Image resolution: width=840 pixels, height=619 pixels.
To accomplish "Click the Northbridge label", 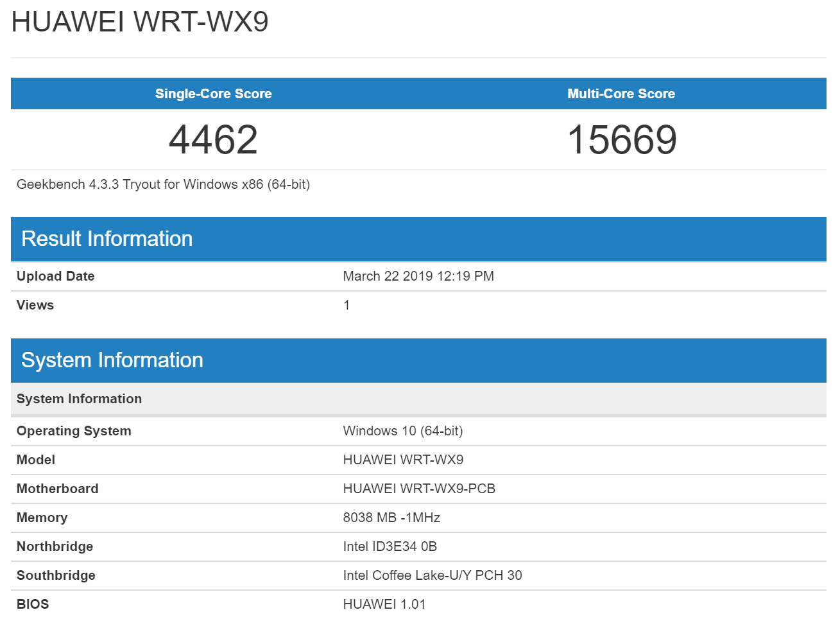I will (x=55, y=546).
